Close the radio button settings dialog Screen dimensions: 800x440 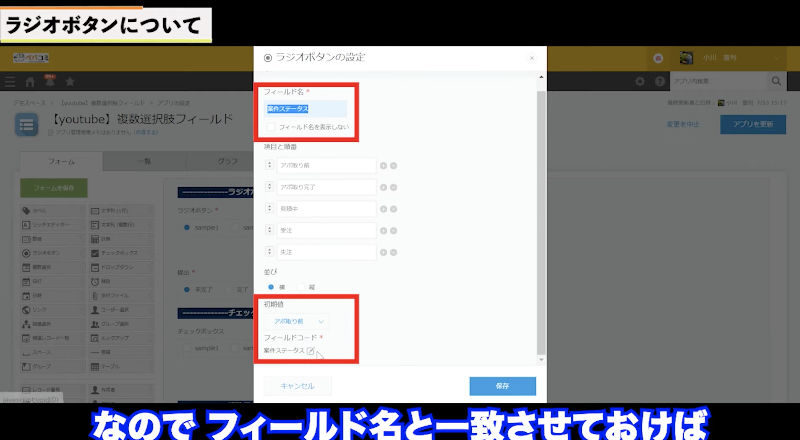[531, 58]
